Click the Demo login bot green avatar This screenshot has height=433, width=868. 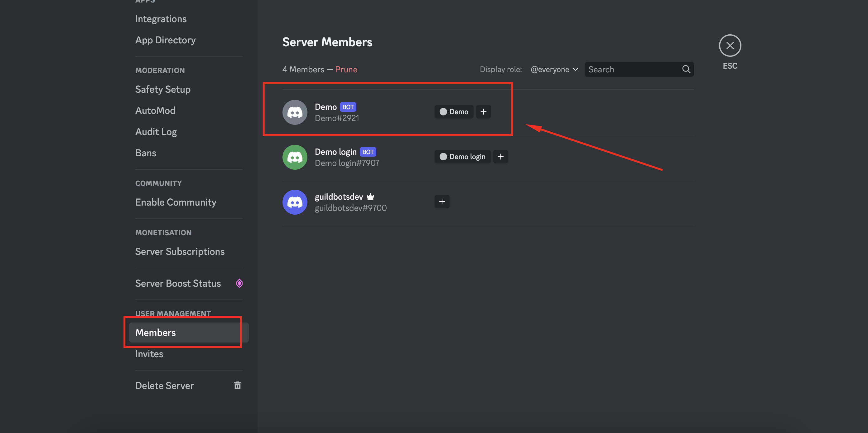click(295, 157)
